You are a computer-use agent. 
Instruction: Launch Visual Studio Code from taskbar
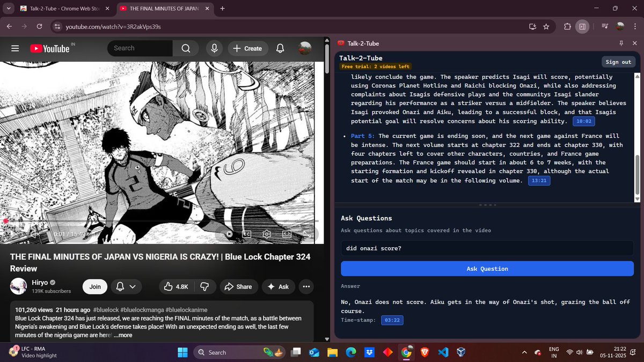443,352
